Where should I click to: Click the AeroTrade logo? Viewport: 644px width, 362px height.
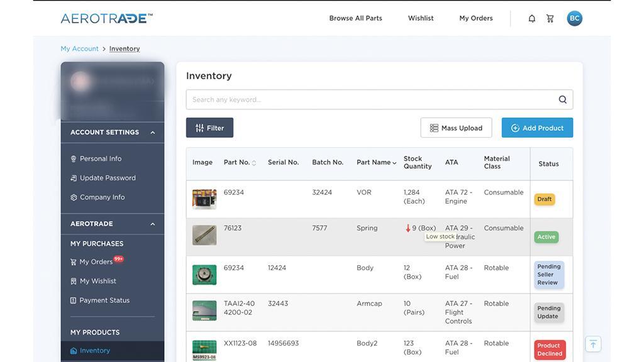[x=106, y=18]
